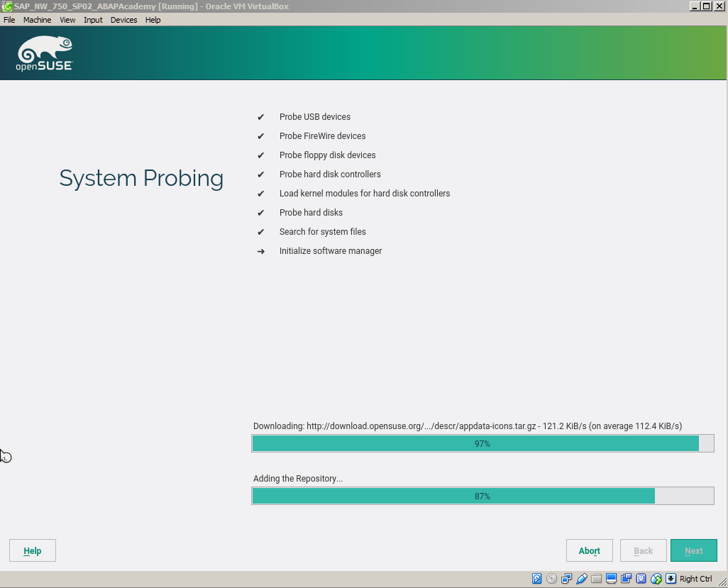
Task: Click the check mark beside Probe floppy disk devices
Action: point(261,155)
